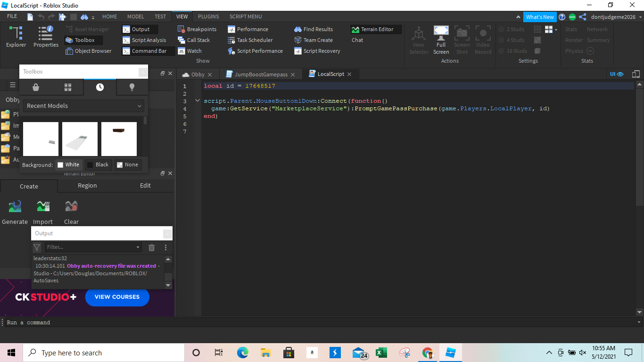Toggle the Terrain Editor ribbon button

tap(376, 29)
